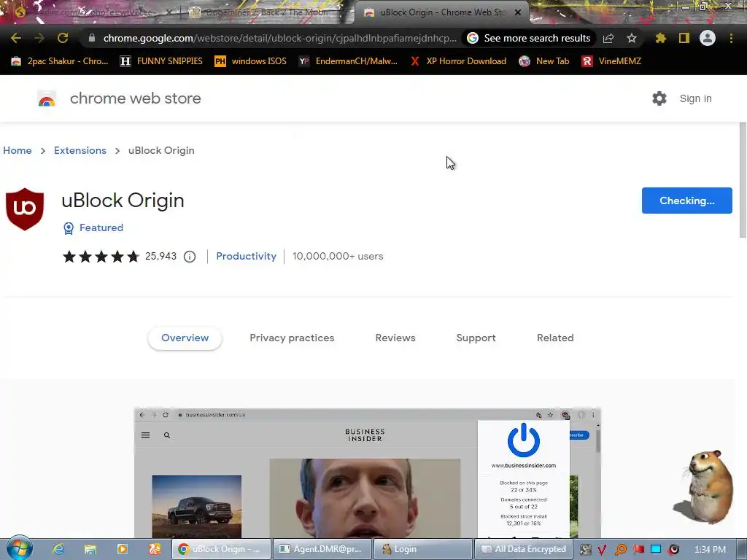This screenshot has height=560, width=747.
Task: Open UC Browser from the taskbar
Action: point(155,549)
